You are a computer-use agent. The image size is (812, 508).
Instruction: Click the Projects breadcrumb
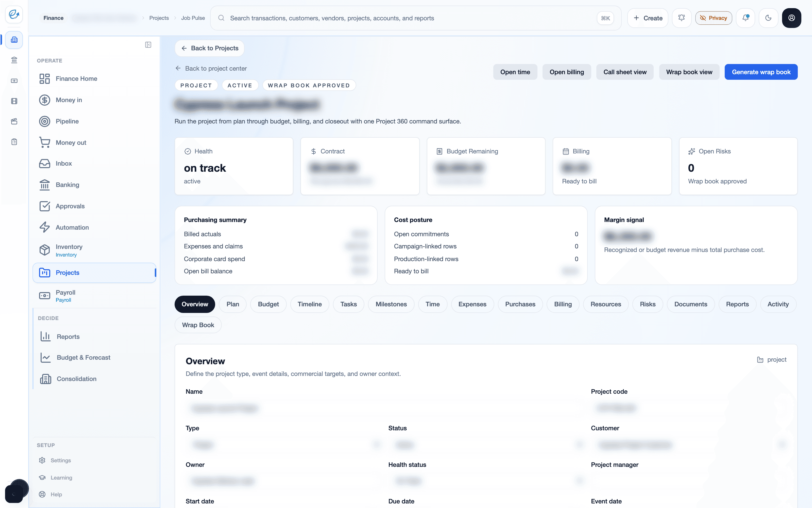tap(159, 18)
